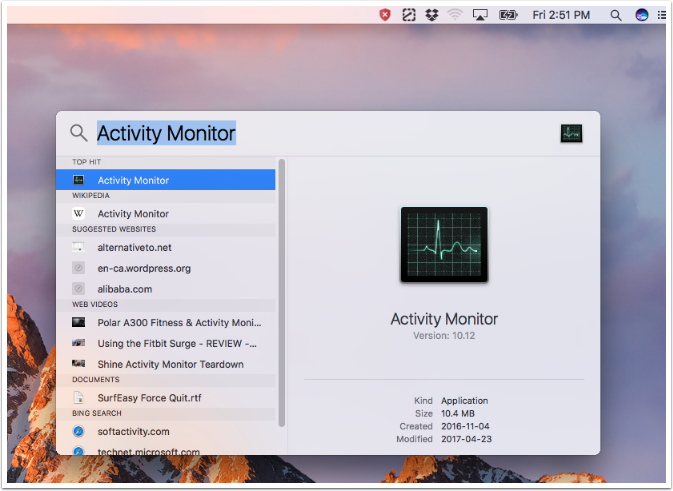Image resolution: width=673 pixels, height=491 pixels.
Task: Open the SurfEasy Force Quit.rtf document
Action: (166, 397)
